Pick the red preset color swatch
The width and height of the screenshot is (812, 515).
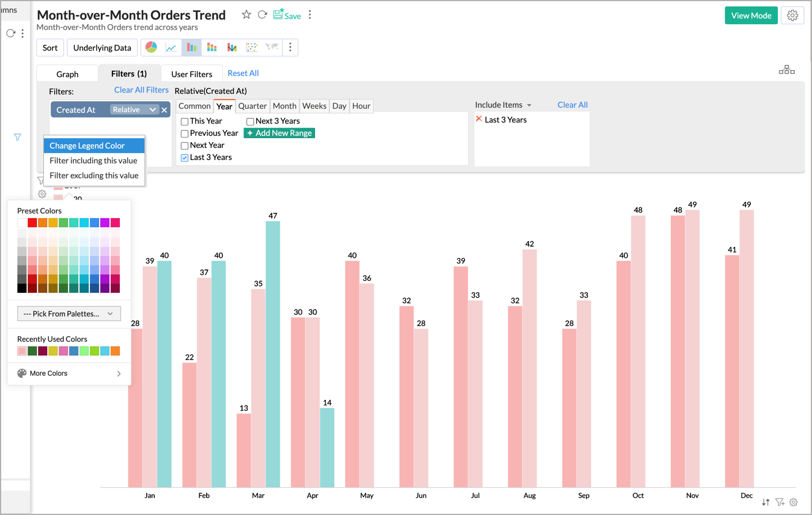[x=32, y=223]
